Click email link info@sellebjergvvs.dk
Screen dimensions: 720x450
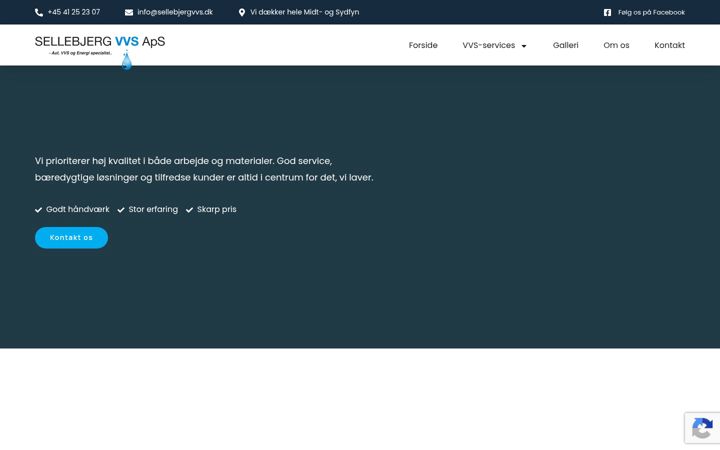point(175,12)
